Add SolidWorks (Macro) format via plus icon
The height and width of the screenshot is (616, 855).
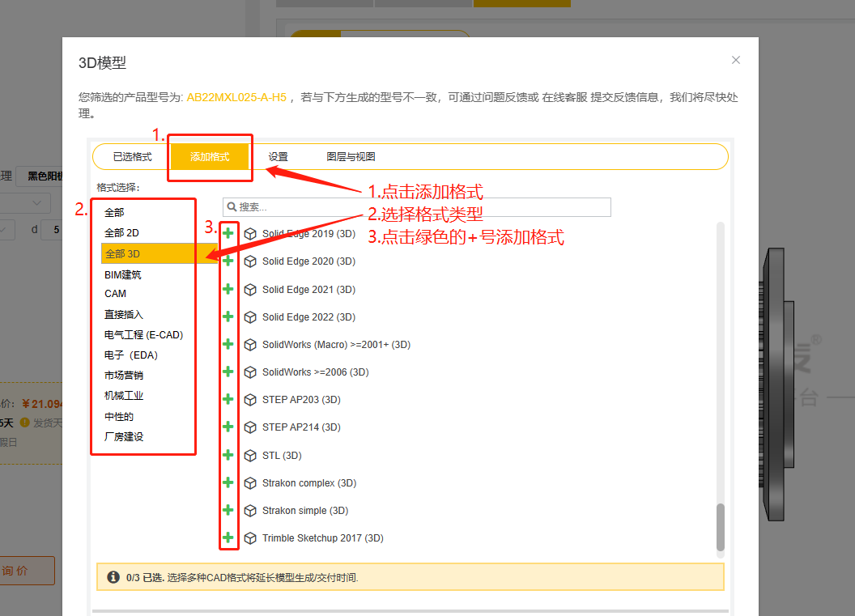point(228,344)
